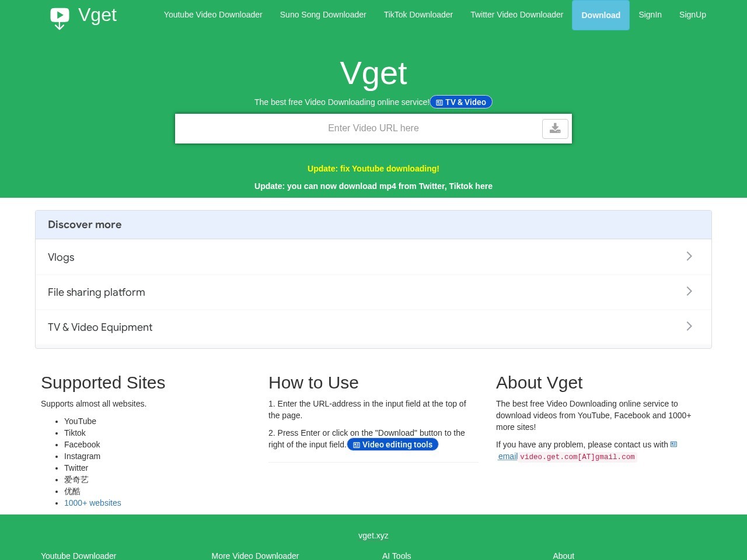Screen dimensions: 747x560
Task: Click yellow 'fix Youtube downloading' update text
Action: coord(373,169)
